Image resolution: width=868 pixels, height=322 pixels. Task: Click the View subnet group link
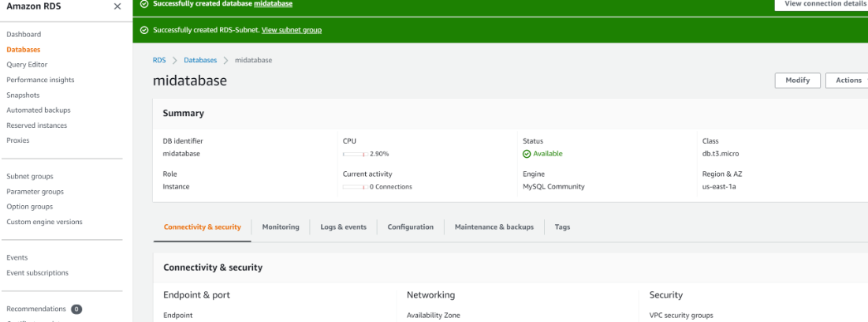pyautogui.click(x=292, y=30)
